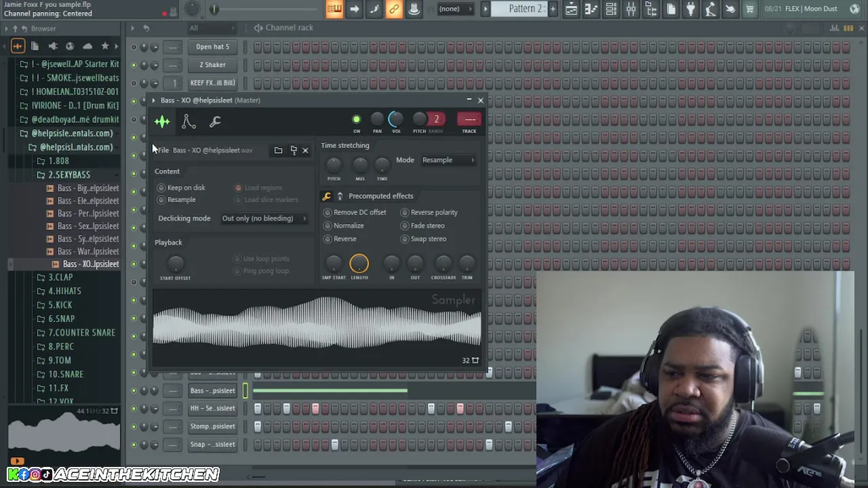This screenshot has height=488, width=868.
Task: Open the Mixer view icon
Action: (631, 9)
